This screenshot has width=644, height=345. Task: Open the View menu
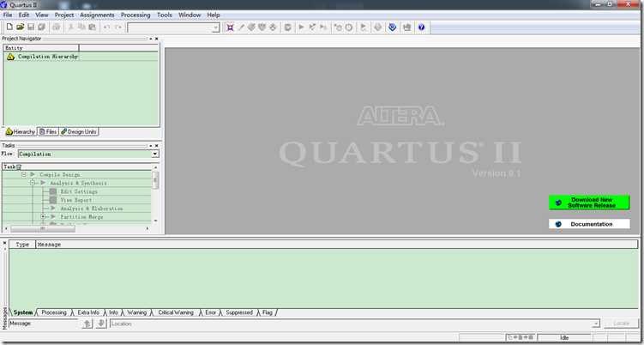click(x=42, y=15)
